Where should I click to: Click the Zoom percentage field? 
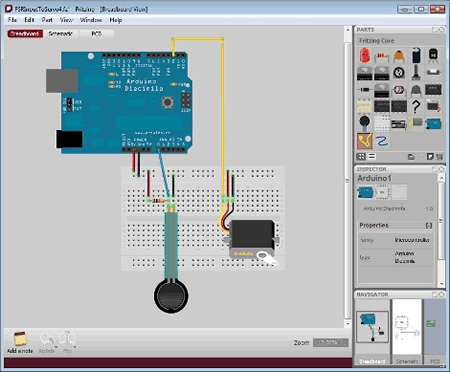point(330,343)
